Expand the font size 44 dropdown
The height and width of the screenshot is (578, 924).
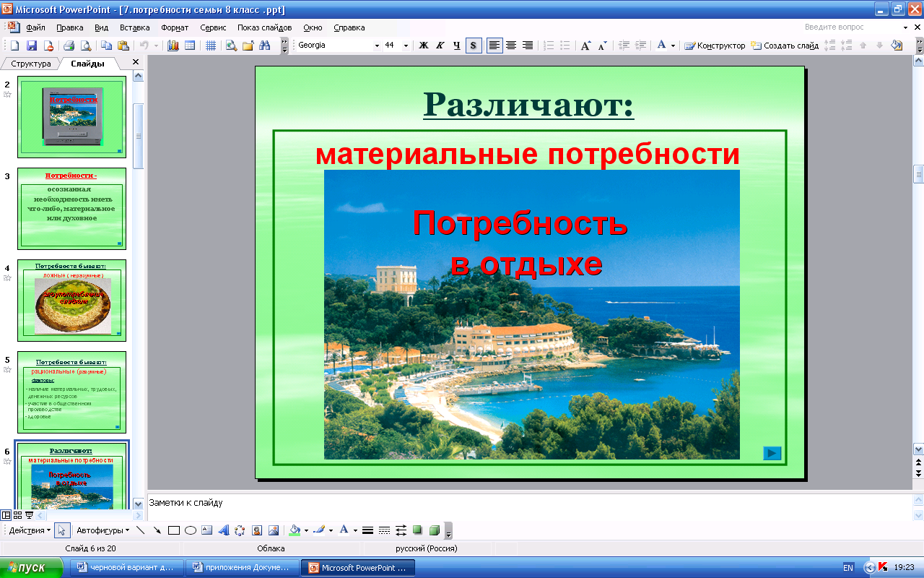click(x=406, y=46)
